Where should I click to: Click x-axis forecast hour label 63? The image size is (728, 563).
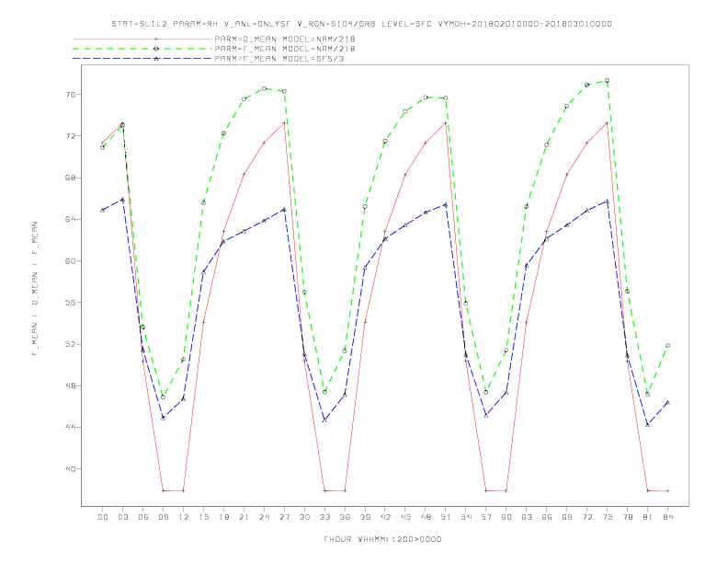527,517
